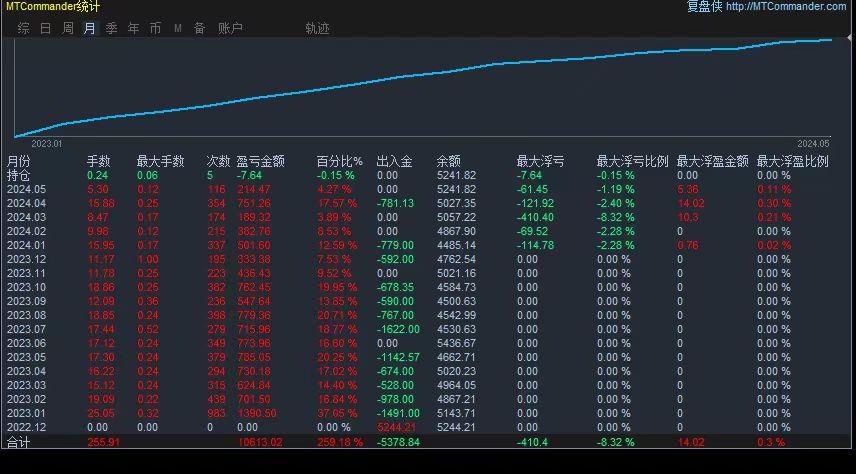Click the 出入金 column header
This screenshot has width=856, height=474.
coord(394,162)
